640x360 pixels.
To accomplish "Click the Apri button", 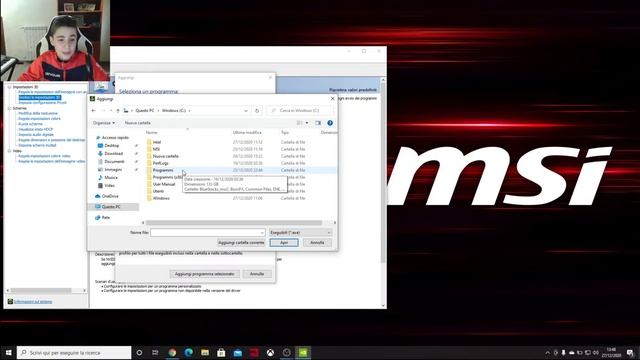I will click(284, 242).
